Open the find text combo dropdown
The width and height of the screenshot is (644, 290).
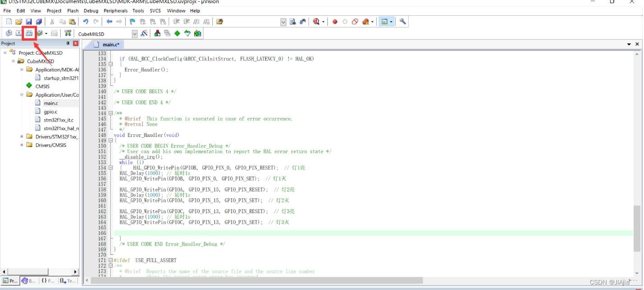[283, 22]
